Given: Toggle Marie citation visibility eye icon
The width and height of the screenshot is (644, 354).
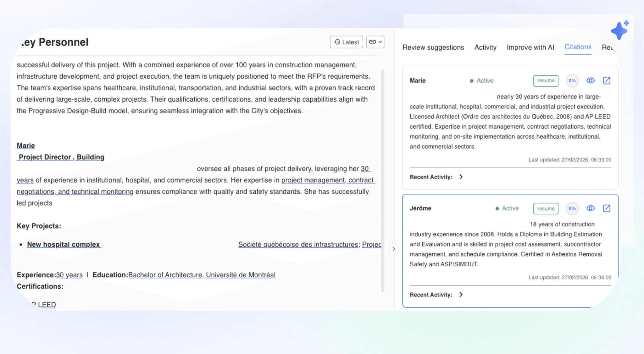Looking at the screenshot, I should point(590,80).
